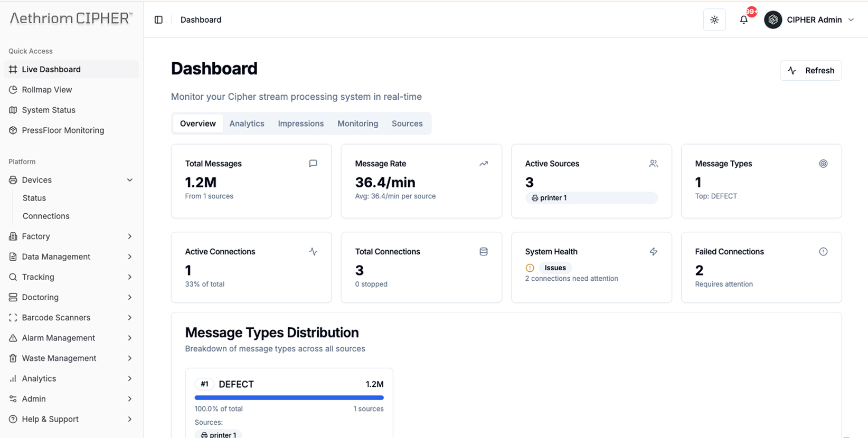Click the PressFloor Monitoring box icon

pyautogui.click(x=13, y=130)
